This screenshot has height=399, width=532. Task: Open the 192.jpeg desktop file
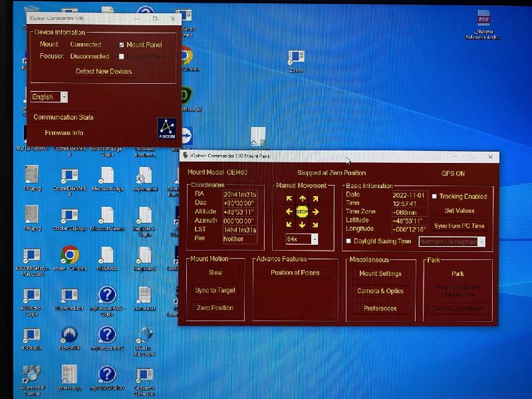[32, 178]
